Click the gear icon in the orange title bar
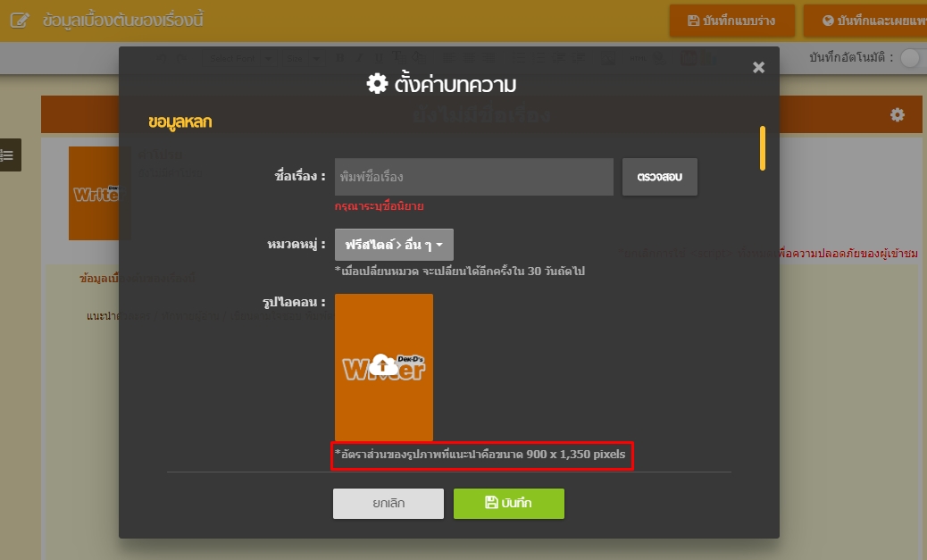The width and height of the screenshot is (927, 560). (897, 115)
